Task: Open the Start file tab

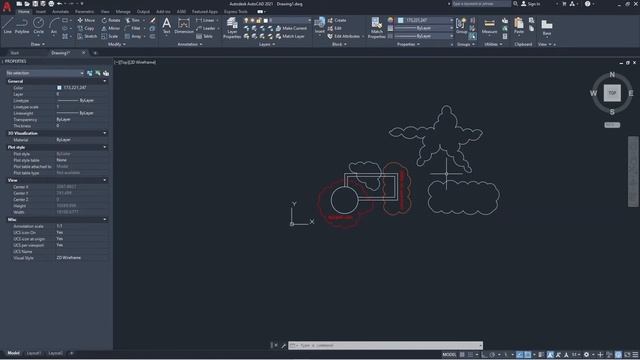Action: pos(15,53)
